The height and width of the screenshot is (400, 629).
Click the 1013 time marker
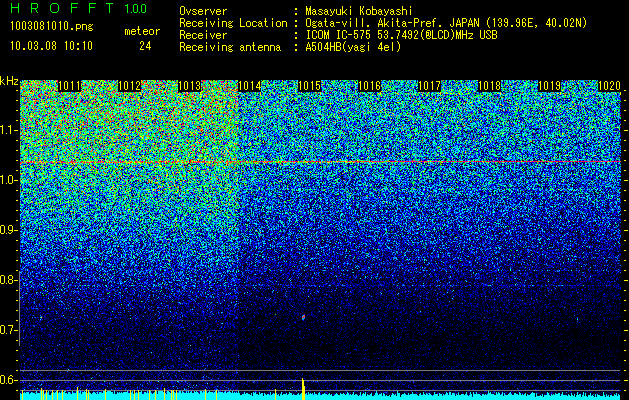pos(189,86)
